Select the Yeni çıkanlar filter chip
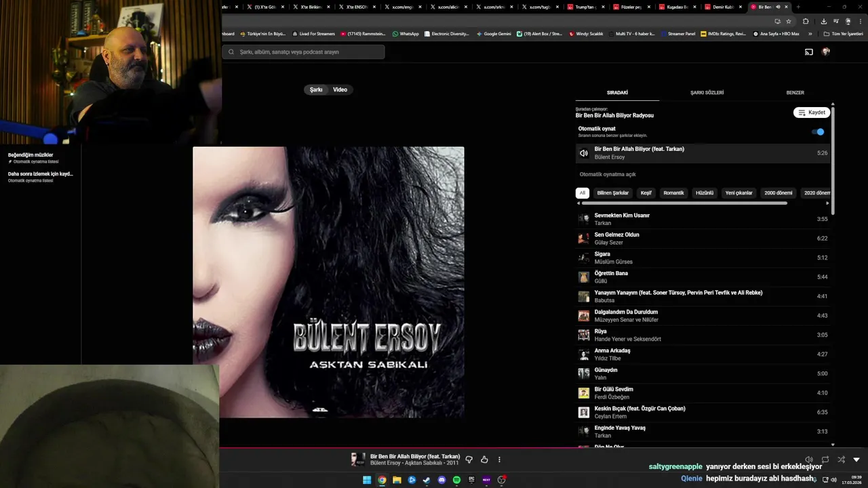Viewport: 868px width, 488px height. tap(739, 192)
